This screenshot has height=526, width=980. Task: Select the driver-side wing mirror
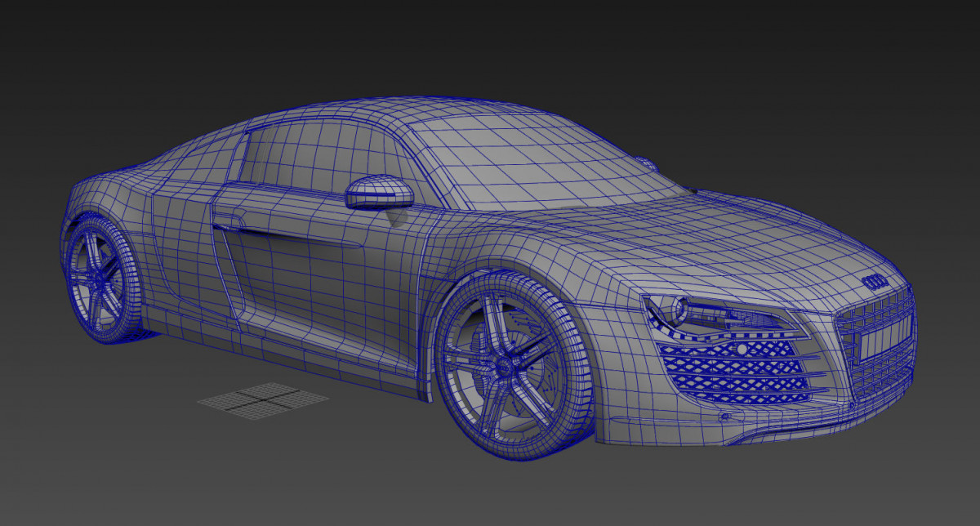[380, 192]
